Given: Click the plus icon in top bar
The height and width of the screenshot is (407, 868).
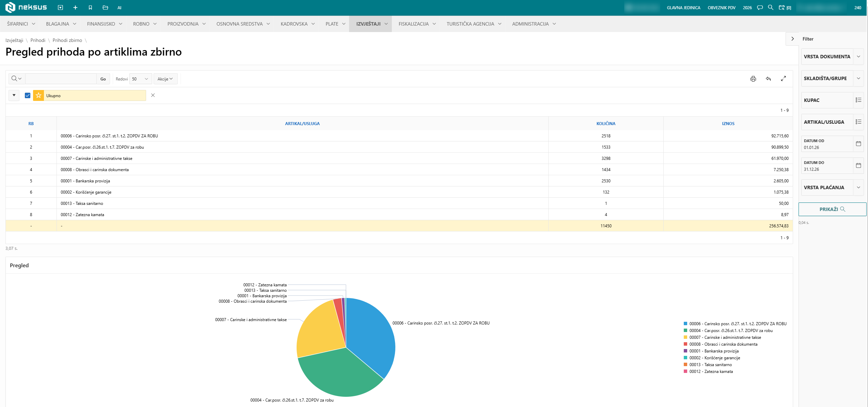Looking at the screenshot, I should pos(75,7).
